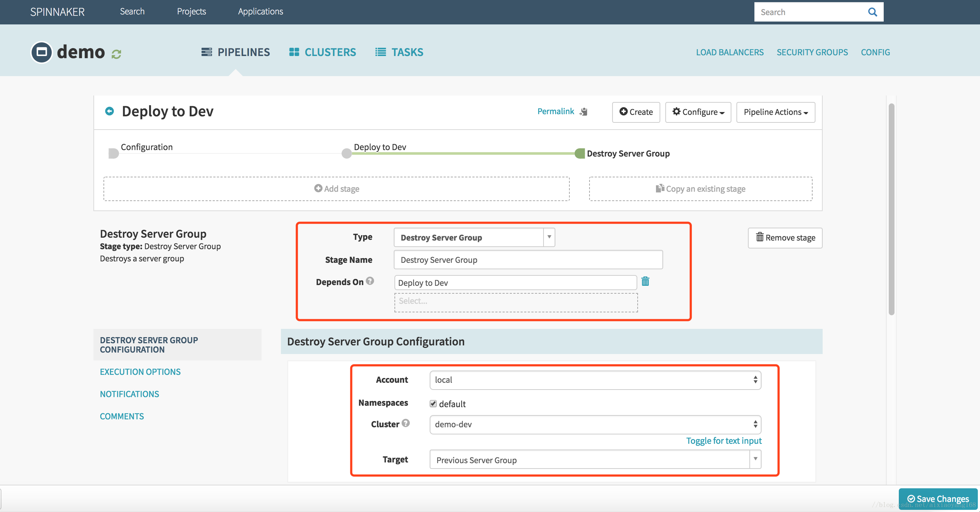Click Toggle for text input link
This screenshot has height=512, width=980.
click(724, 441)
